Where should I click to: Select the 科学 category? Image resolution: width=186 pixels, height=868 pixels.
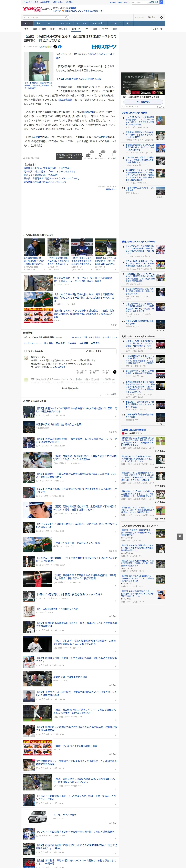point(95,29)
